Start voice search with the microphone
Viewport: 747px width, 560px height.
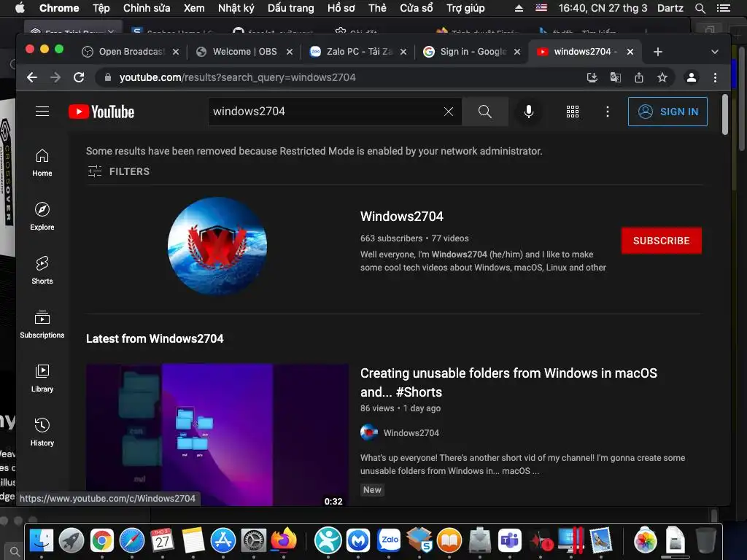(528, 112)
